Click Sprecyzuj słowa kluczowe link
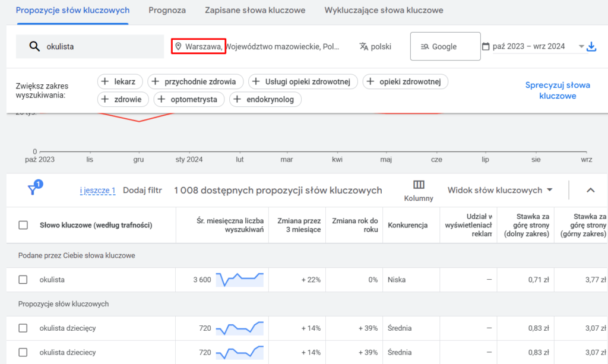This screenshot has height=364, width=608. click(558, 90)
